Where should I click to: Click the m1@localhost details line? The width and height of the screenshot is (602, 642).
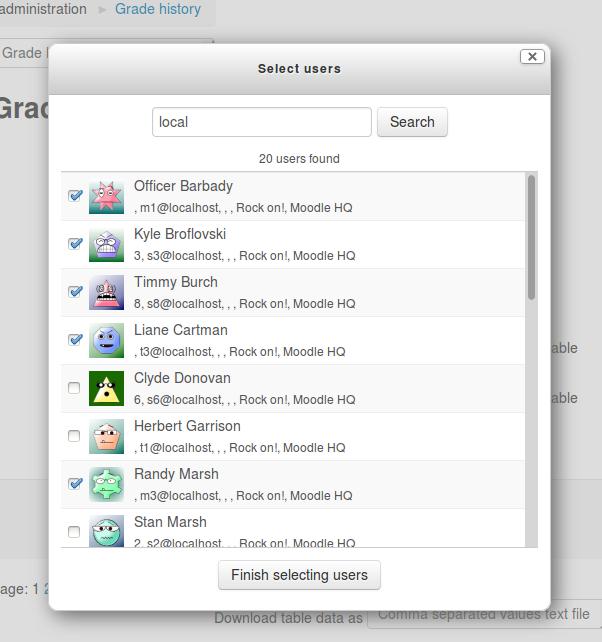click(x=243, y=208)
